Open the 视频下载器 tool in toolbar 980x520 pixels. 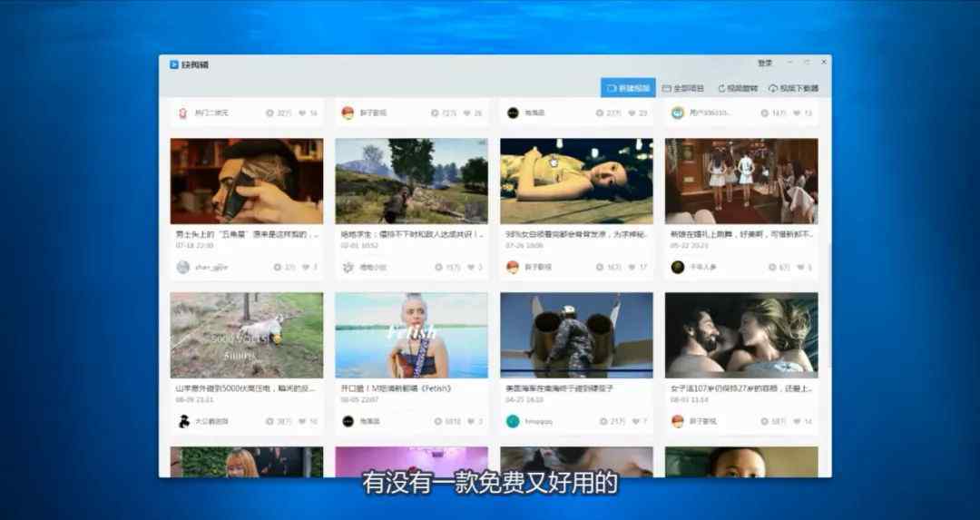(794, 88)
